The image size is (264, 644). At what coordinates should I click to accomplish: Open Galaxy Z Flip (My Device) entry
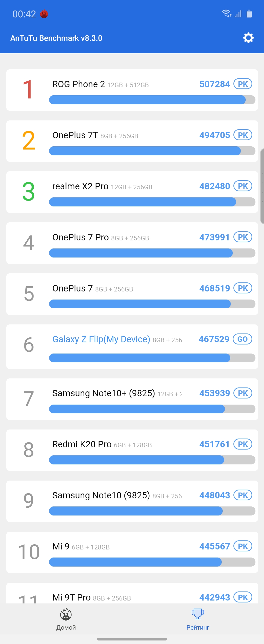[x=101, y=339]
